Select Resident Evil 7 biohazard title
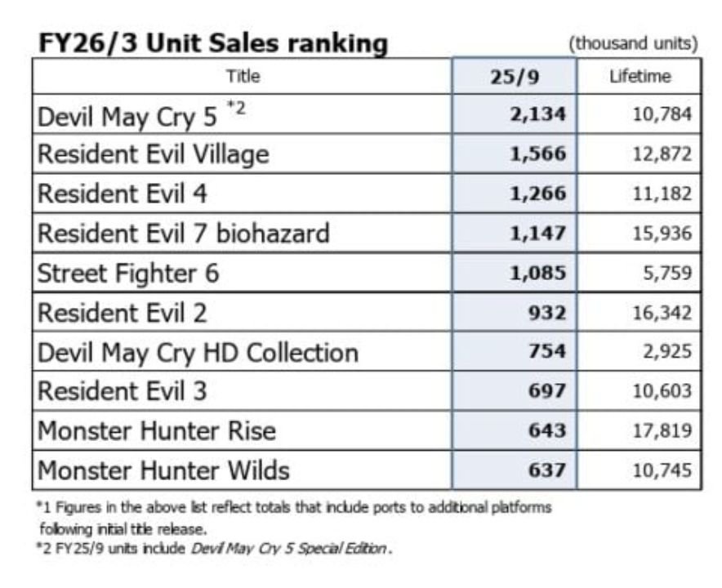 coord(184,234)
